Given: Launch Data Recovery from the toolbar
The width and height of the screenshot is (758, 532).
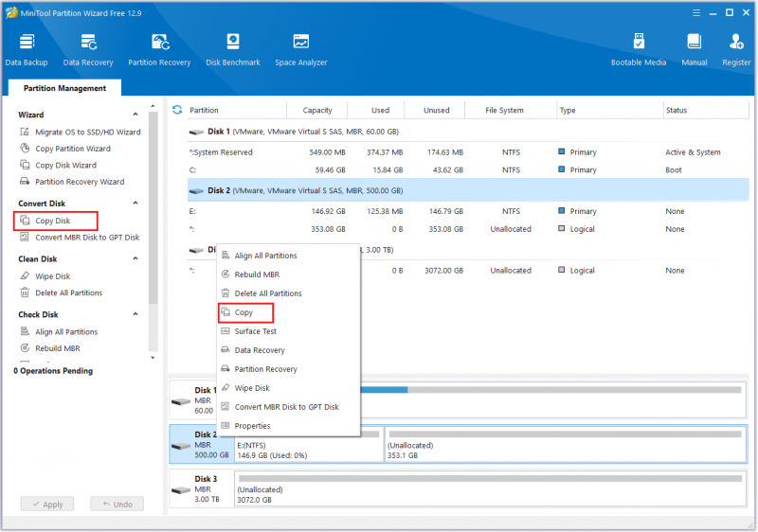Looking at the screenshot, I should tap(88, 50).
